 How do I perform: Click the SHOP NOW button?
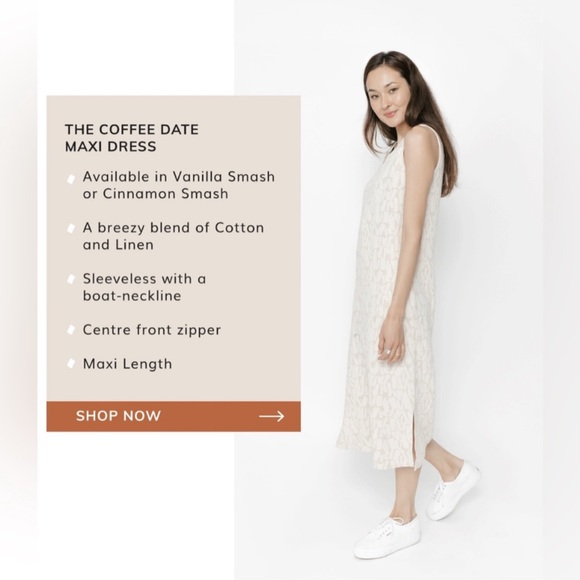pyautogui.click(x=173, y=416)
